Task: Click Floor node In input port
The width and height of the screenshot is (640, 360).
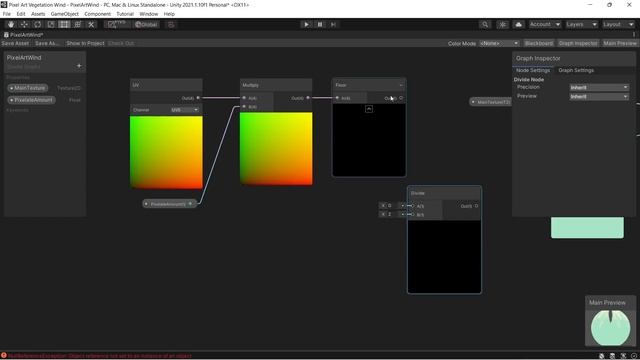Action: (x=337, y=98)
